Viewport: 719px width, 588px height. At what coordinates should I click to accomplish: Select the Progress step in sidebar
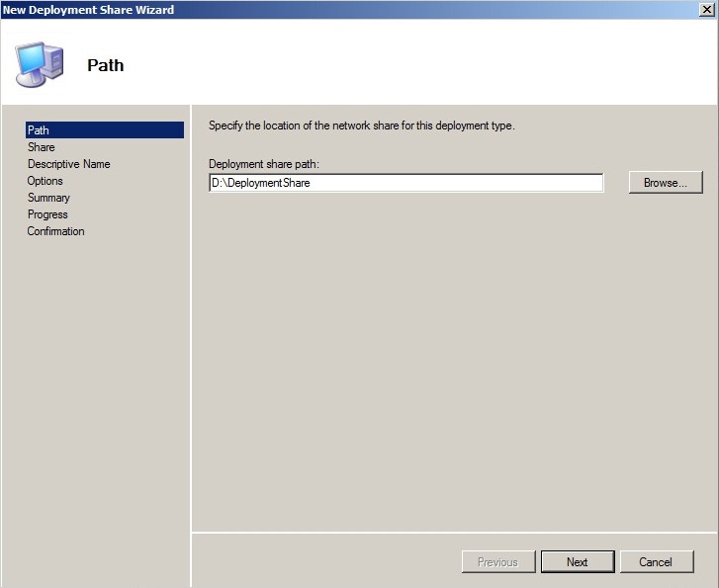pyautogui.click(x=47, y=214)
